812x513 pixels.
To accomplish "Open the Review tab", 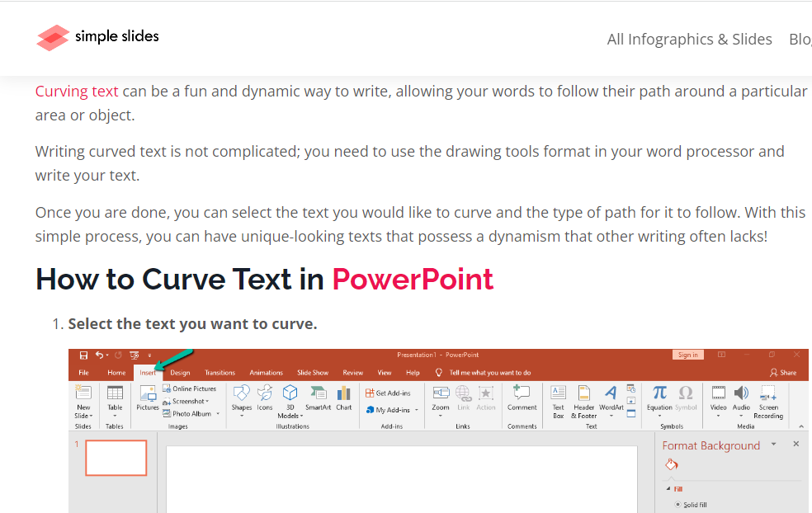I will click(352, 373).
